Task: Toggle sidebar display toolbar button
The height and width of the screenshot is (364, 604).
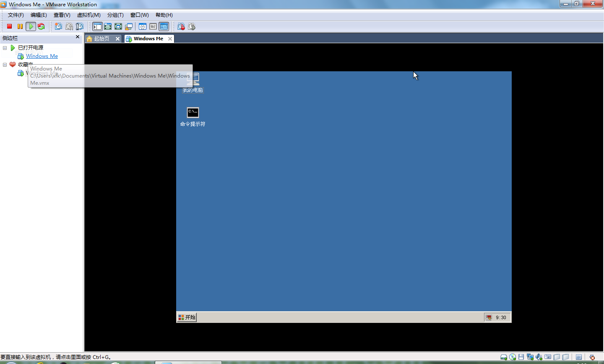Action: point(97,26)
